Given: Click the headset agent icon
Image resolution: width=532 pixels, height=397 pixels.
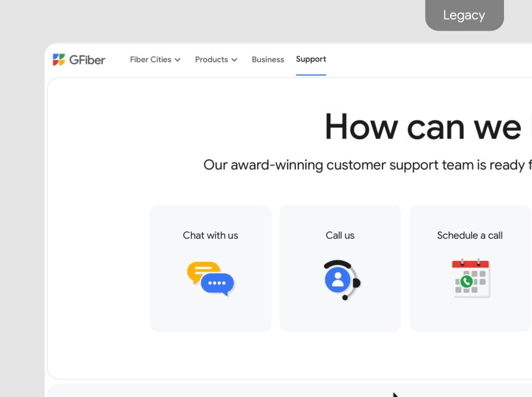Looking at the screenshot, I should click(x=341, y=280).
